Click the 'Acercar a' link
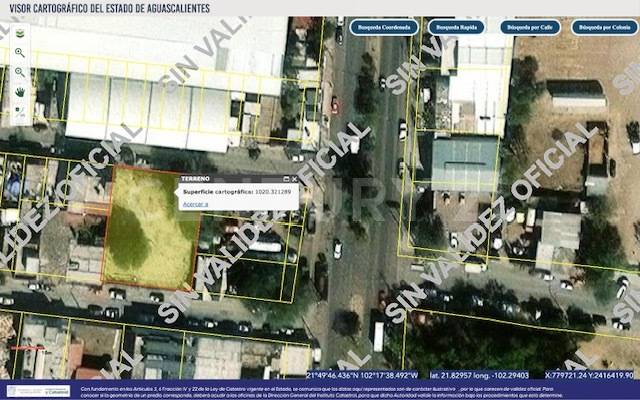 (x=195, y=203)
